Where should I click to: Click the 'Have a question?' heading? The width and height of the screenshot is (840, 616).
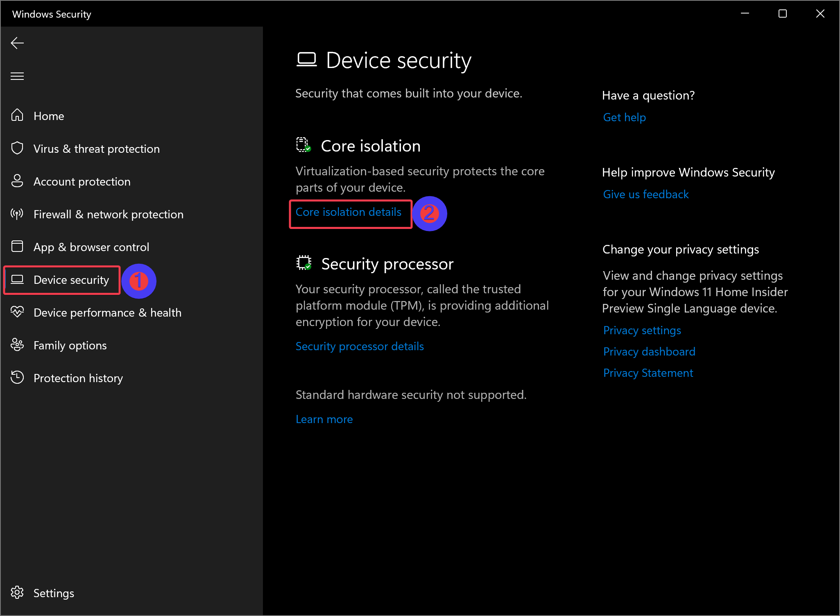648,95
